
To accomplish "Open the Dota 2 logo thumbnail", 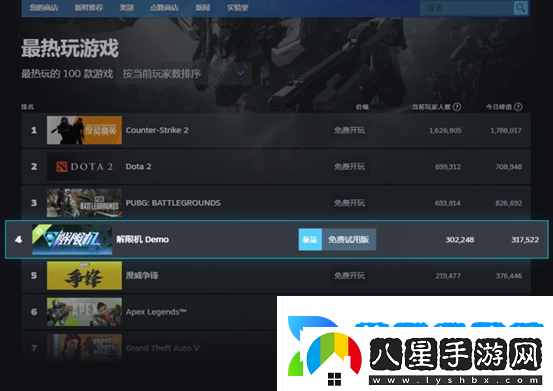I will (x=84, y=166).
